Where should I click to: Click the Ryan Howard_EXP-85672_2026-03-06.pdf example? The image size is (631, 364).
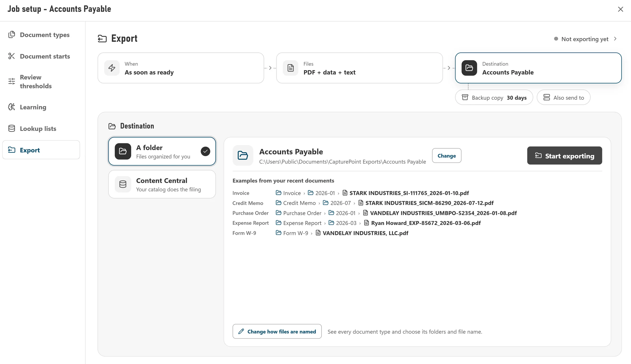(426, 223)
